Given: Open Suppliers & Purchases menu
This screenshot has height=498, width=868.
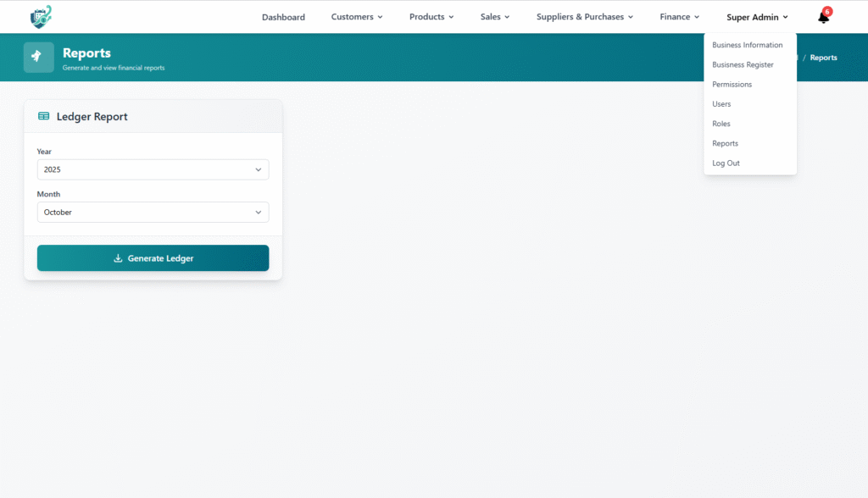Looking at the screenshot, I should 585,17.
